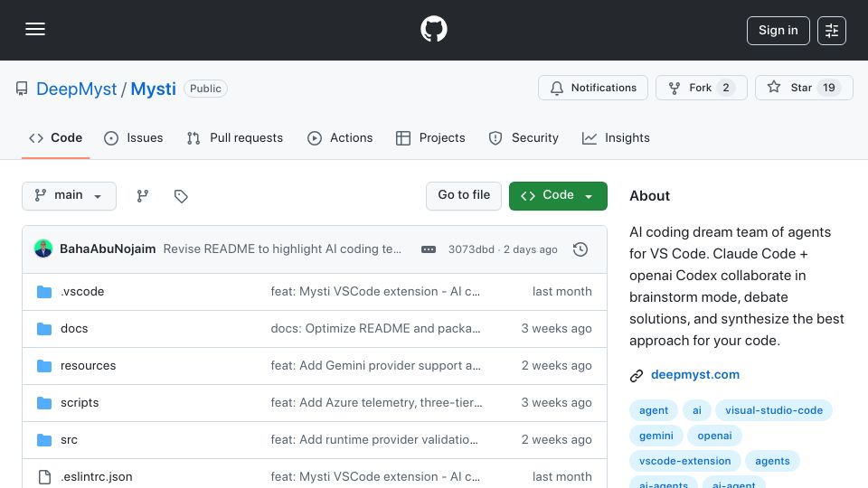The image size is (868, 488).
Task: Open the resources folder
Action: pyautogui.click(x=88, y=366)
